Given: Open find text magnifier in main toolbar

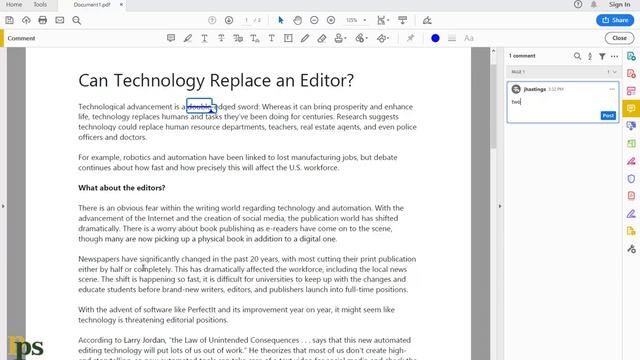Looking at the screenshot, I should [76, 20].
